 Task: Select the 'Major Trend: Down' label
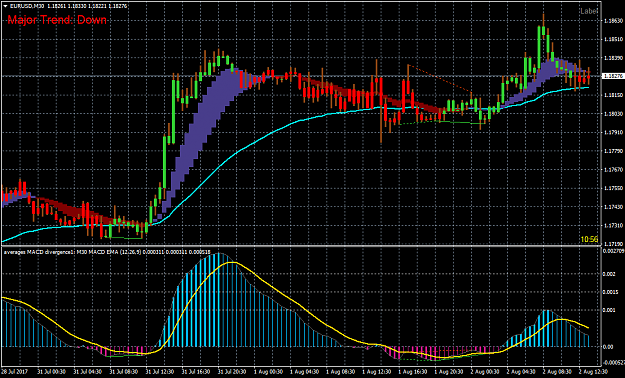(x=57, y=20)
